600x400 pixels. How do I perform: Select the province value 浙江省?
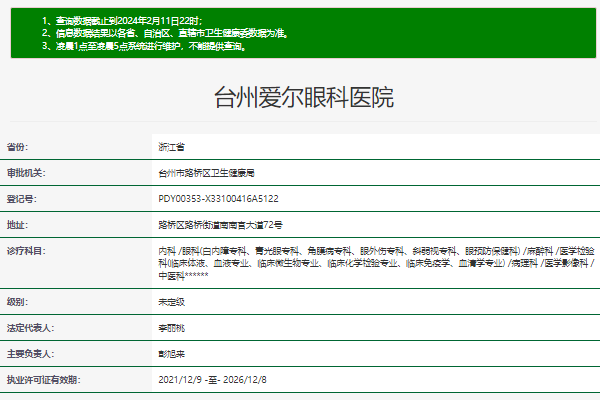(172, 146)
